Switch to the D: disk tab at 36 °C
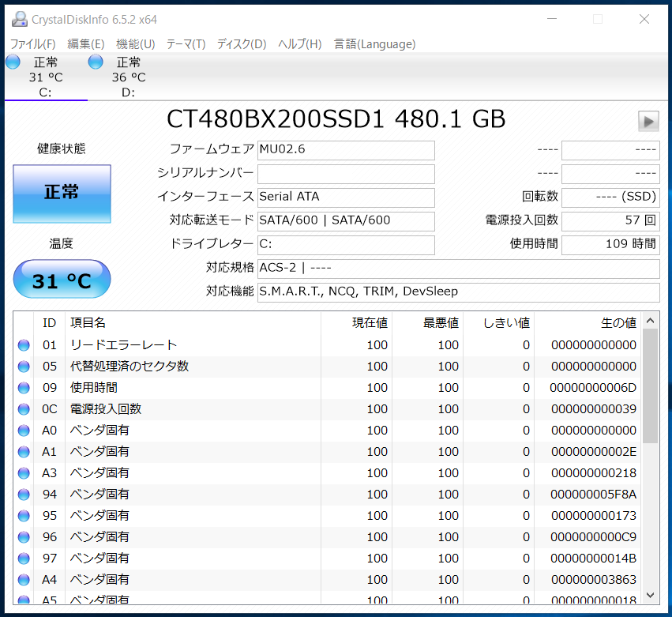 129,77
